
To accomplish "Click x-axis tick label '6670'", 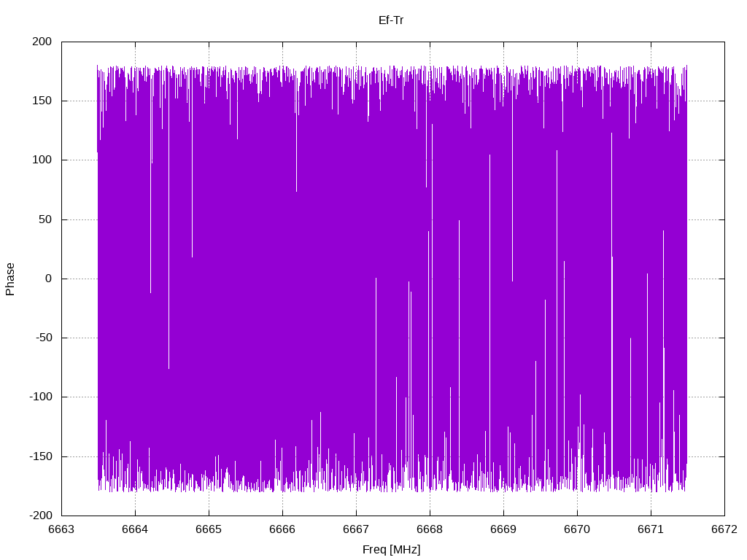I will 577,529.
